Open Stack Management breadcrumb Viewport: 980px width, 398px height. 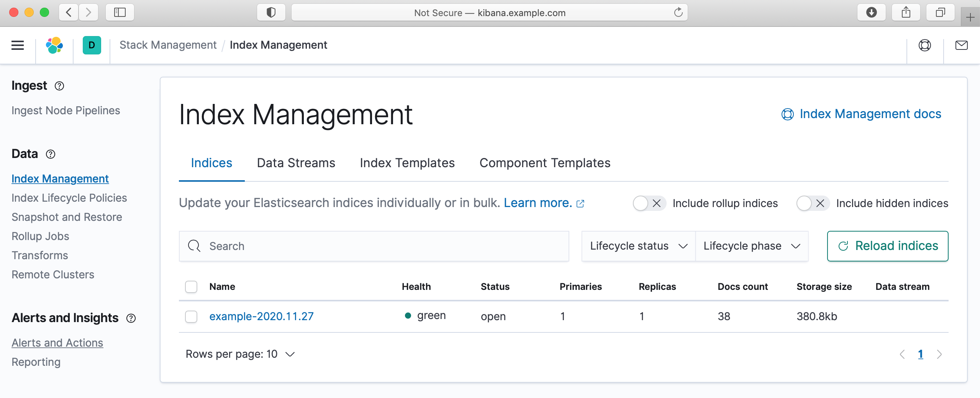pyautogui.click(x=168, y=45)
